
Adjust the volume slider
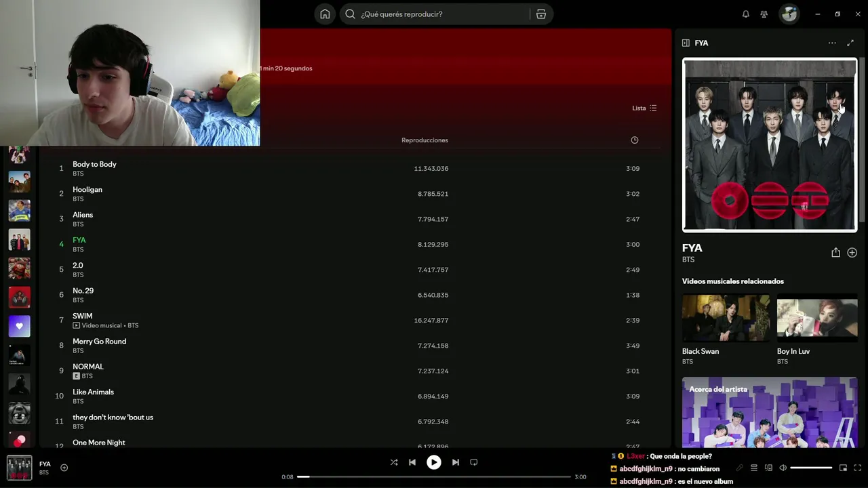click(x=811, y=468)
